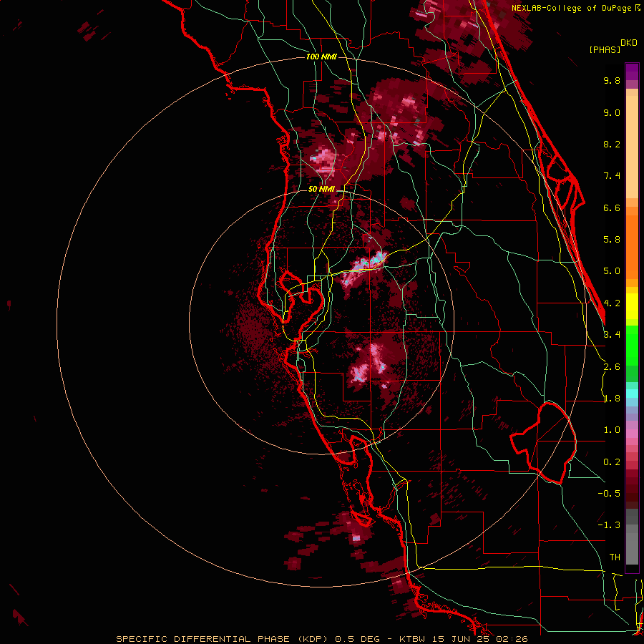This screenshot has height=644, width=644.
Task: Click the 5.0 value on the color scale
Action: [612, 271]
